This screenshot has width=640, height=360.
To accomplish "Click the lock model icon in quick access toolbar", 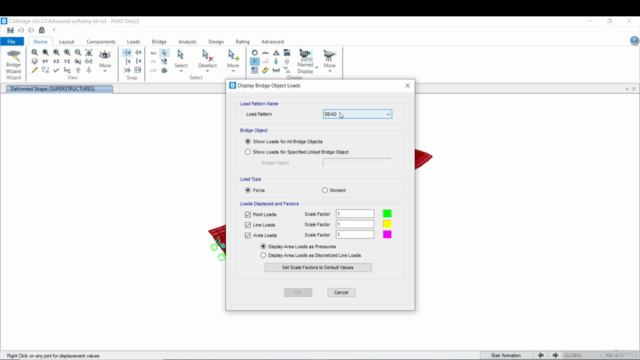I will tap(42, 30).
